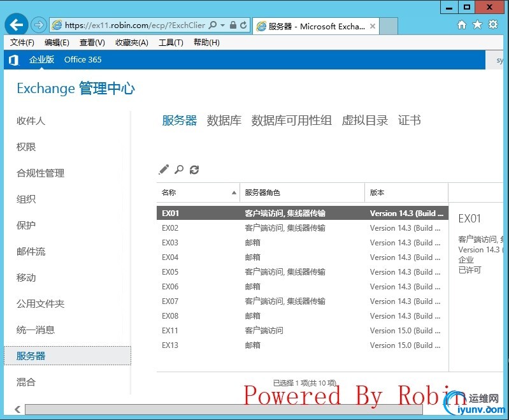Click the security lock icon in the address bar
This screenshot has width=509, height=420.
233,25
